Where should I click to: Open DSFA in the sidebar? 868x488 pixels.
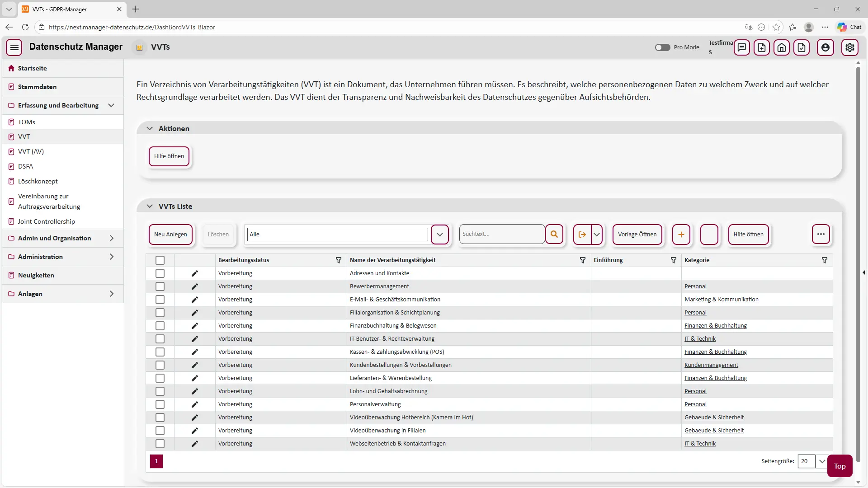[x=25, y=166]
